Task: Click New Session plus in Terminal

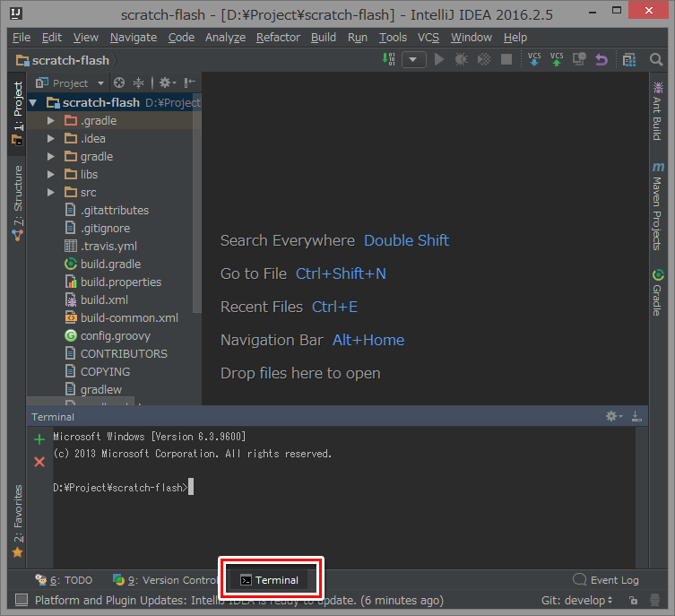Action: tap(39, 439)
